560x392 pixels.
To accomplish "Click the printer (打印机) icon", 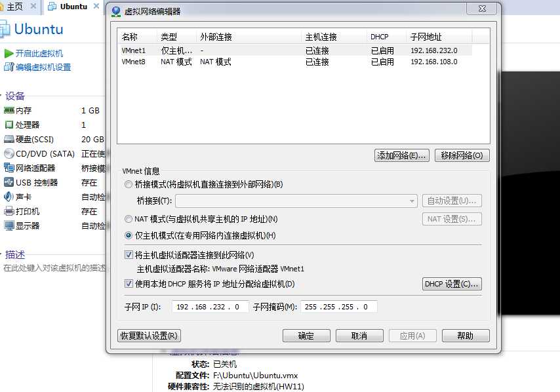I will pos(9,211).
